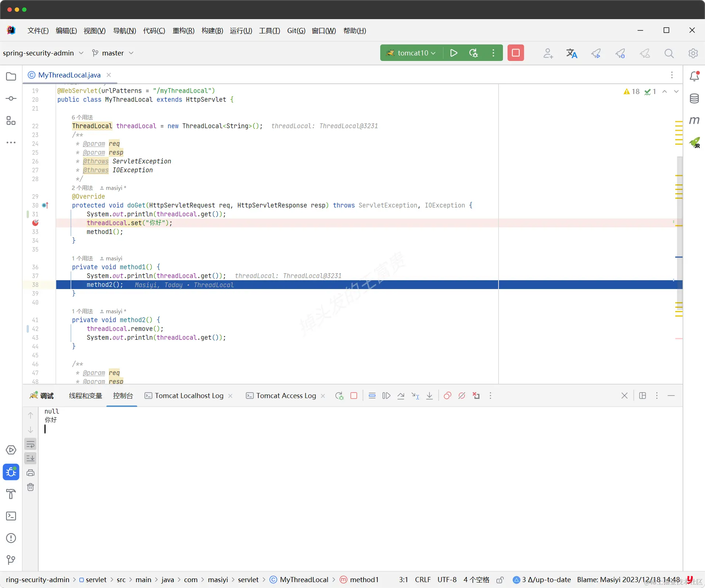
Task: Open the Translate icon in toolbar
Action: pos(572,53)
